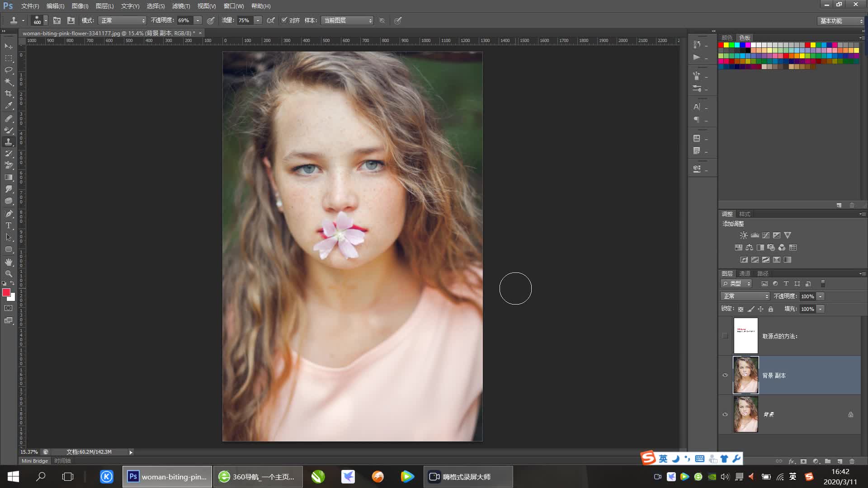
Task: Click the red foreground color swatch
Action: click(6, 293)
